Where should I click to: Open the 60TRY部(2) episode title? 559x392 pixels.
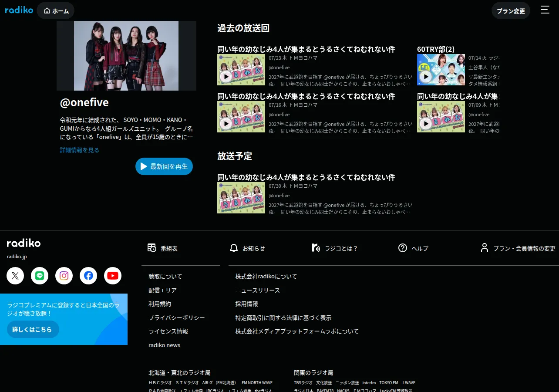[436, 49]
